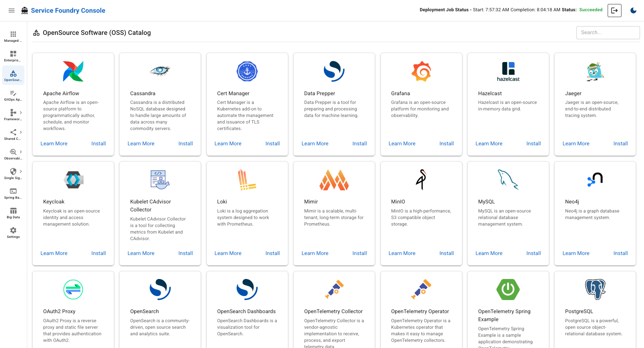This screenshot has height=348, width=644.
Task: Click the Data Prepper logo
Action: click(x=334, y=71)
